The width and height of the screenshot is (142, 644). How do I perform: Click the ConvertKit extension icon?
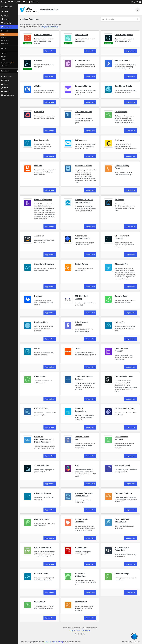[x=28, y=115]
